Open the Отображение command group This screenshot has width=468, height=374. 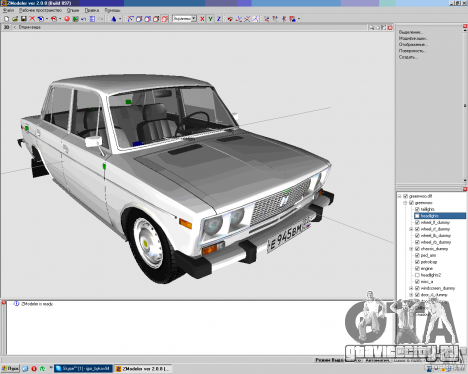click(413, 44)
